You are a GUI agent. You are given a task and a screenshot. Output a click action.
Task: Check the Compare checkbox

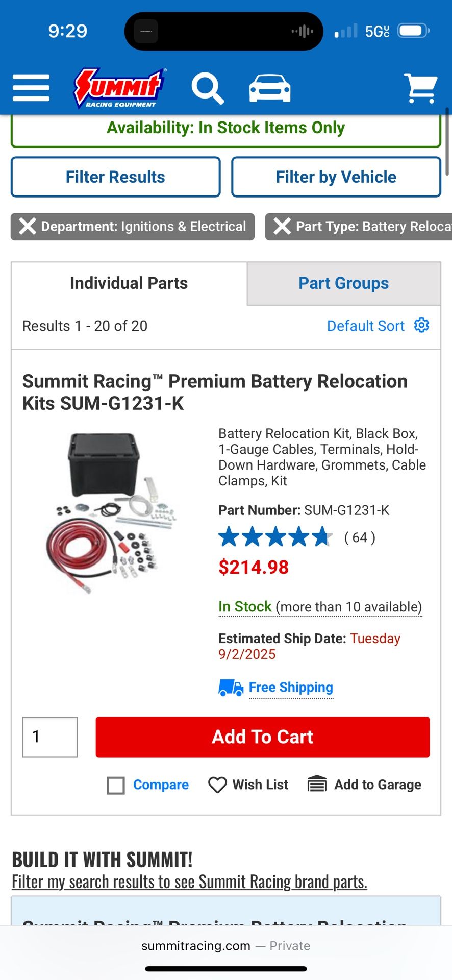click(x=116, y=785)
